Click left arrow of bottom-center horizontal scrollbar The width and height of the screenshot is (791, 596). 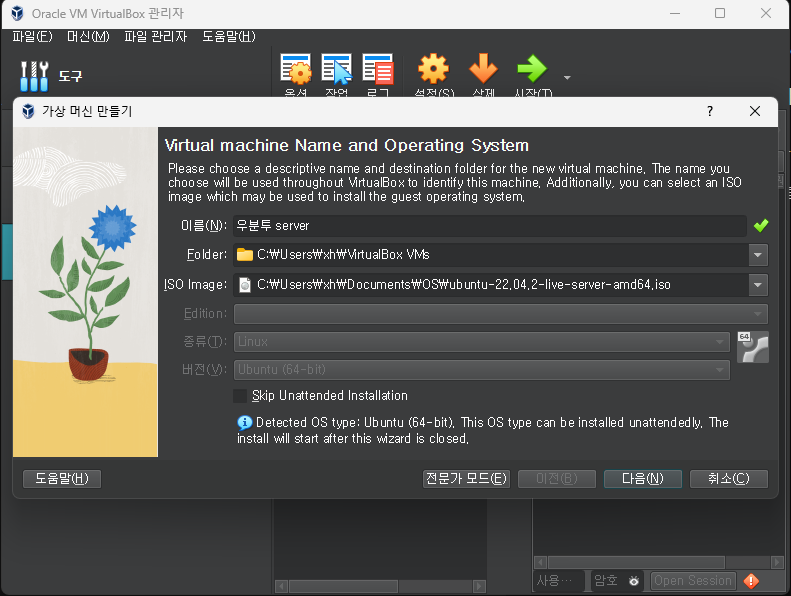tap(281, 586)
